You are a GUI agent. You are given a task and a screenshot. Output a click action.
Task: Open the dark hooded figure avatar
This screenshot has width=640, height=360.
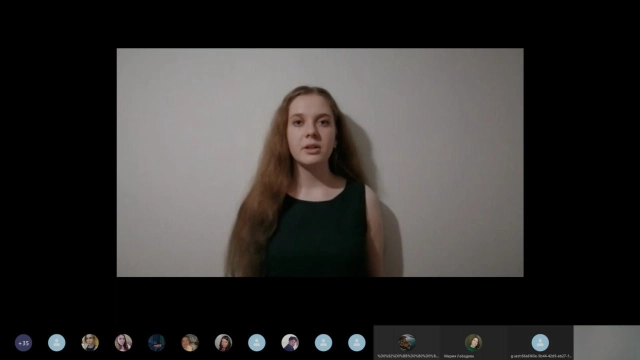[156, 343]
